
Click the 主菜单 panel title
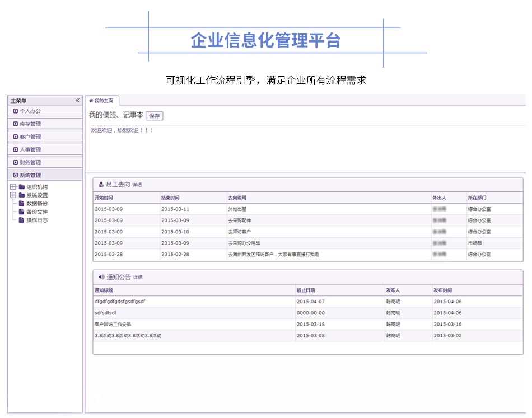18,101
